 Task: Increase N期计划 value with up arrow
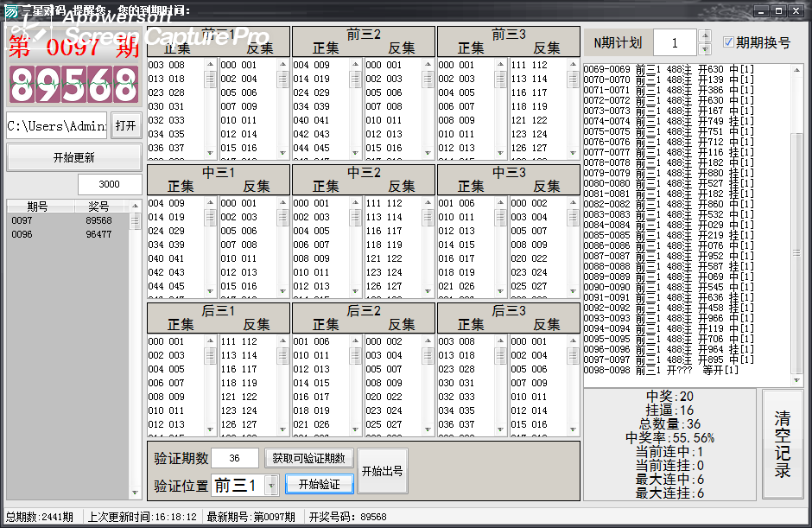tap(704, 35)
